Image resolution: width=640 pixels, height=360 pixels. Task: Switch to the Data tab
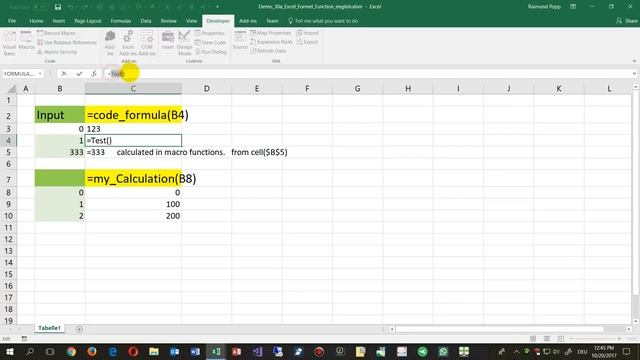[x=146, y=21]
